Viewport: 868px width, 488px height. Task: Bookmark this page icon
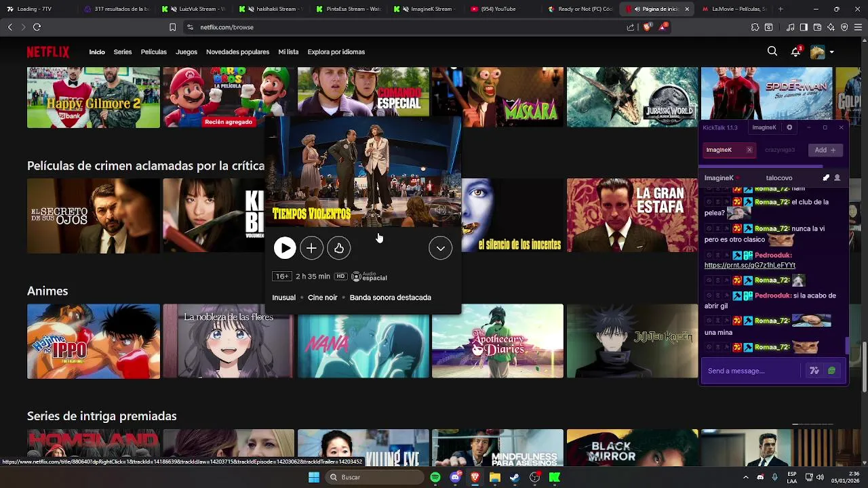[x=172, y=27]
